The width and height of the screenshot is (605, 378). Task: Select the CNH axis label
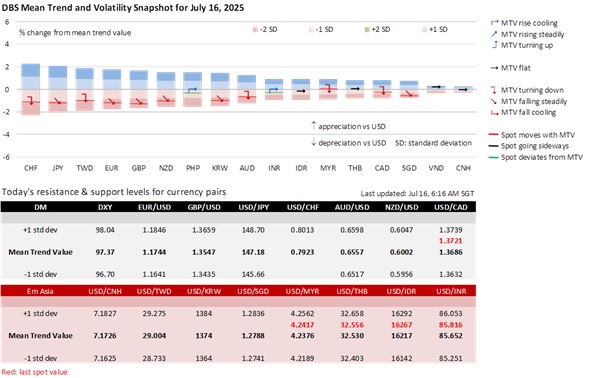(463, 168)
